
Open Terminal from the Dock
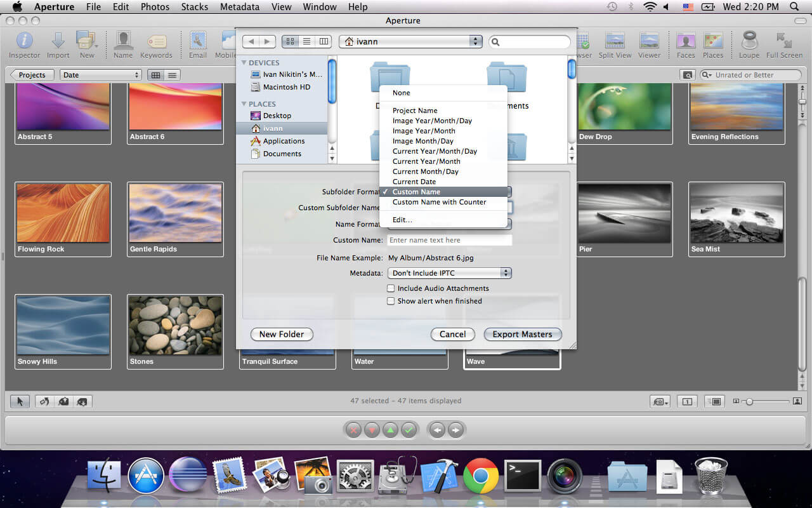pos(523,475)
